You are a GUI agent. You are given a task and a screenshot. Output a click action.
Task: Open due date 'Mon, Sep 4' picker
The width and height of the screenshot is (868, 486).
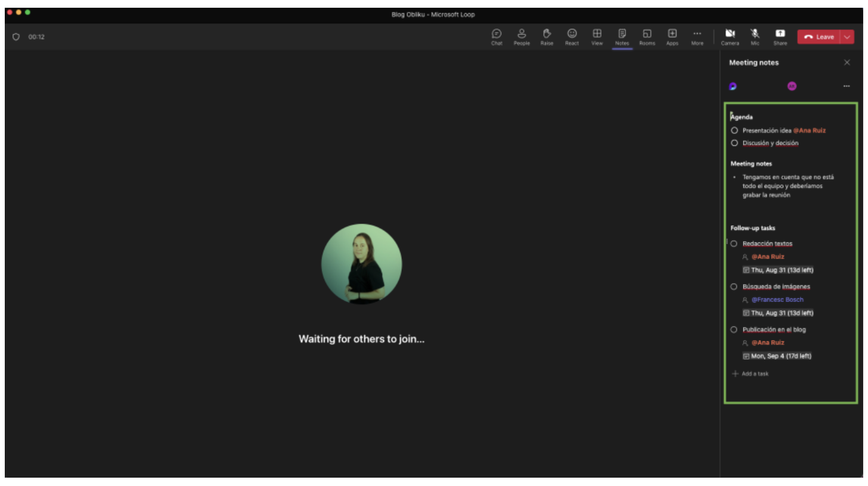coord(777,356)
